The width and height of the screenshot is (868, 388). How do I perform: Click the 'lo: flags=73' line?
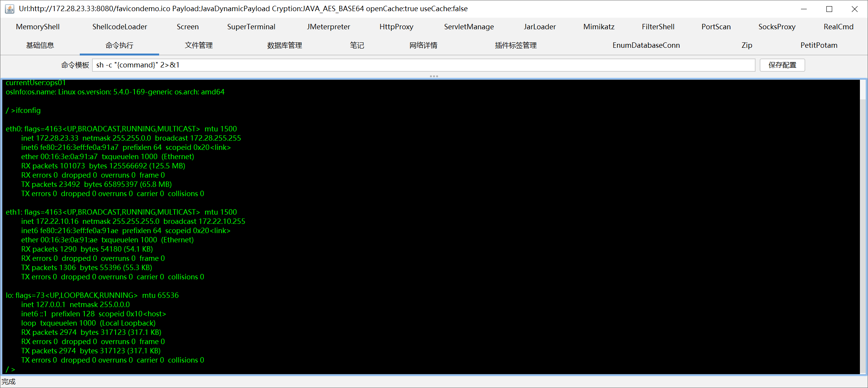(92, 295)
